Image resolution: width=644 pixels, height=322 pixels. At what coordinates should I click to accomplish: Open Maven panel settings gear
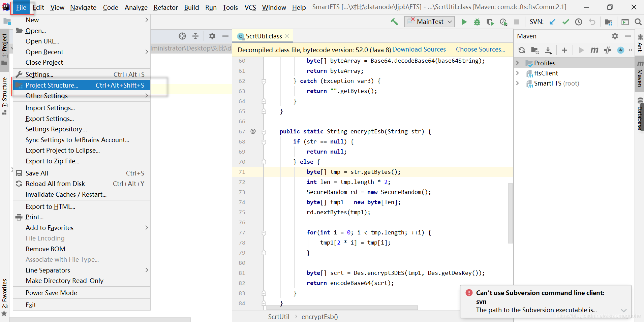615,36
